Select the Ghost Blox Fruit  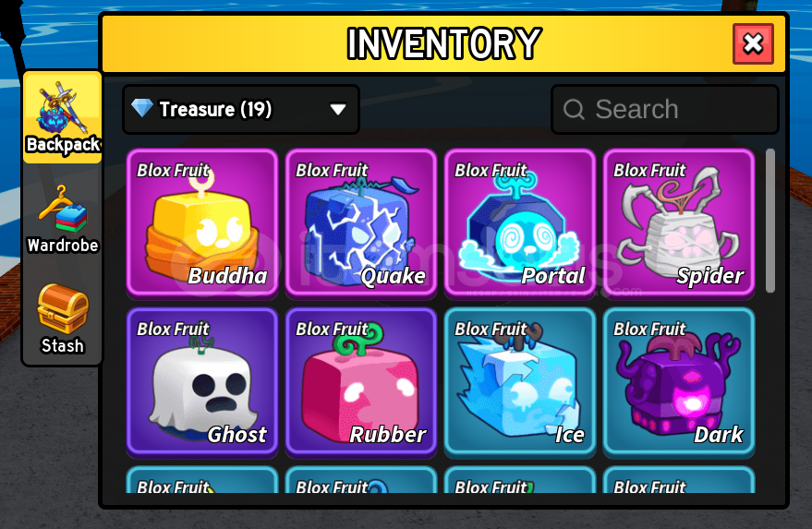pos(202,382)
